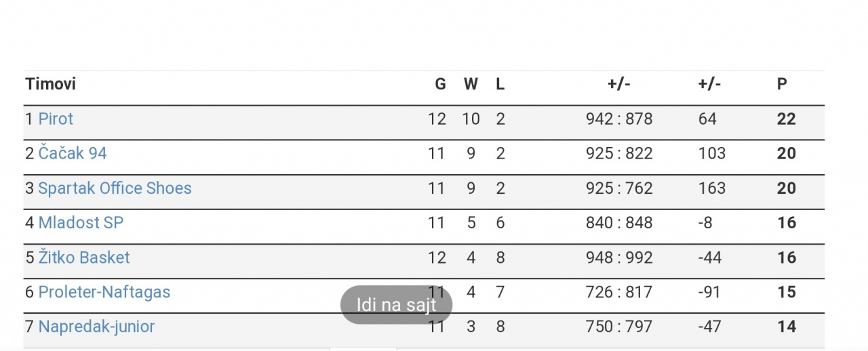Click Žitko Basket's score 948 : 992
The height and width of the screenshot is (351, 868).
tap(618, 257)
